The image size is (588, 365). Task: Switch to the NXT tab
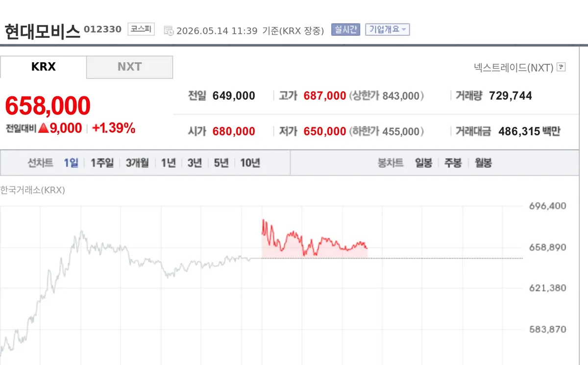click(x=130, y=67)
